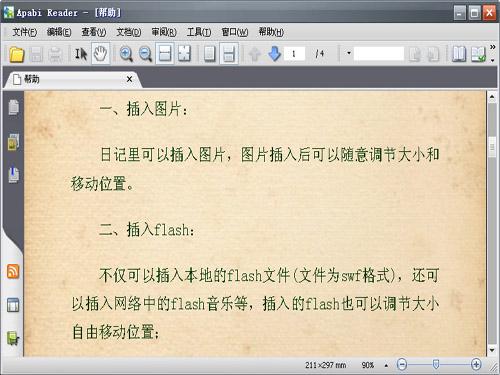Click find next result icon
The height and width of the screenshot is (375, 500).
coord(433,54)
